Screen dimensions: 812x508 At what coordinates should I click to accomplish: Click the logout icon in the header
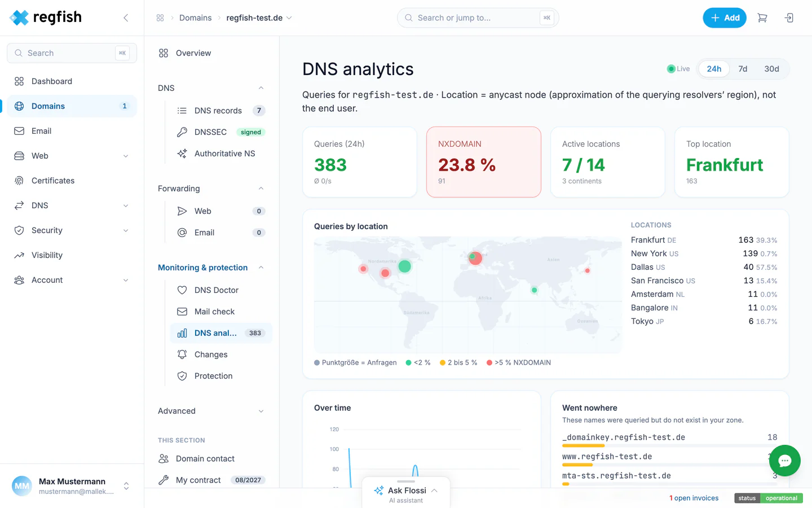(789, 18)
